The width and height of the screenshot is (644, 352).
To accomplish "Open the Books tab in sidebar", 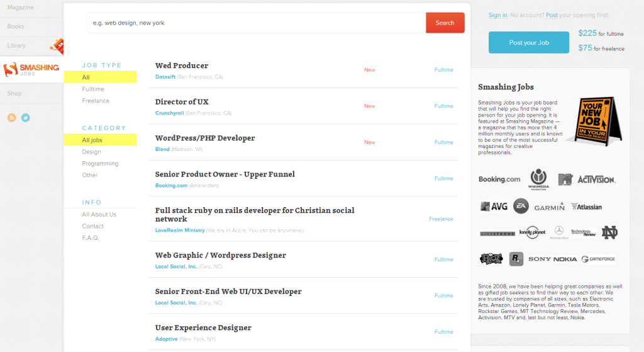I will coord(16,26).
